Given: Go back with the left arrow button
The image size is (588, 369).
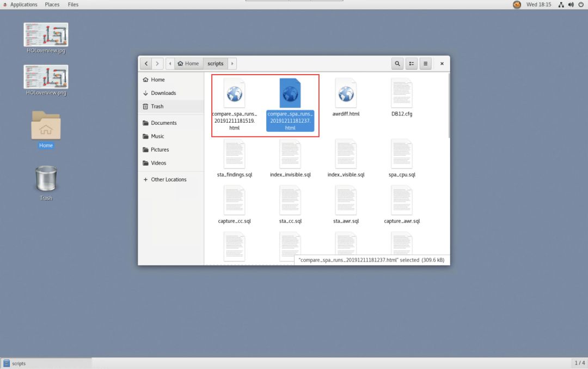Looking at the screenshot, I should [x=146, y=63].
